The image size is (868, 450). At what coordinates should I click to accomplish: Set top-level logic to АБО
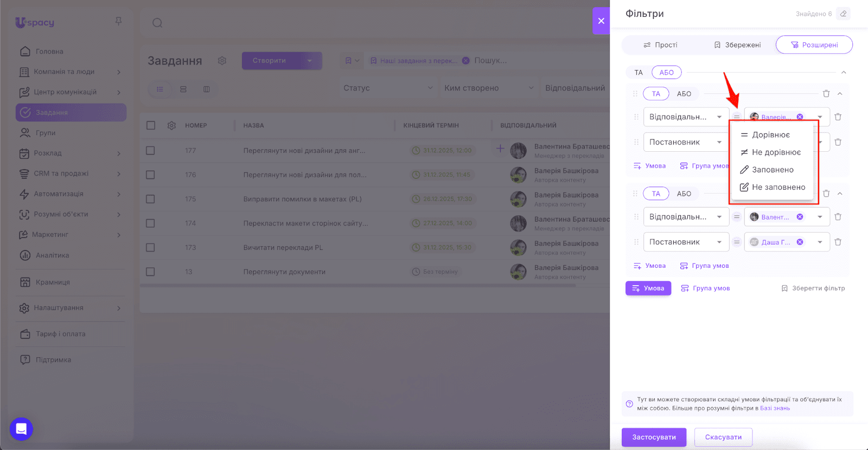coord(667,73)
